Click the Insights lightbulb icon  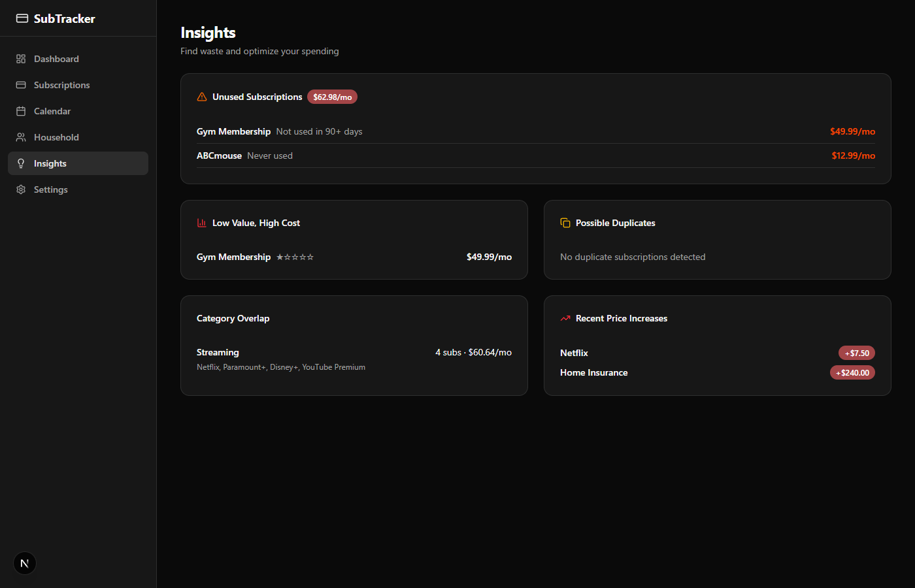(x=21, y=163)
